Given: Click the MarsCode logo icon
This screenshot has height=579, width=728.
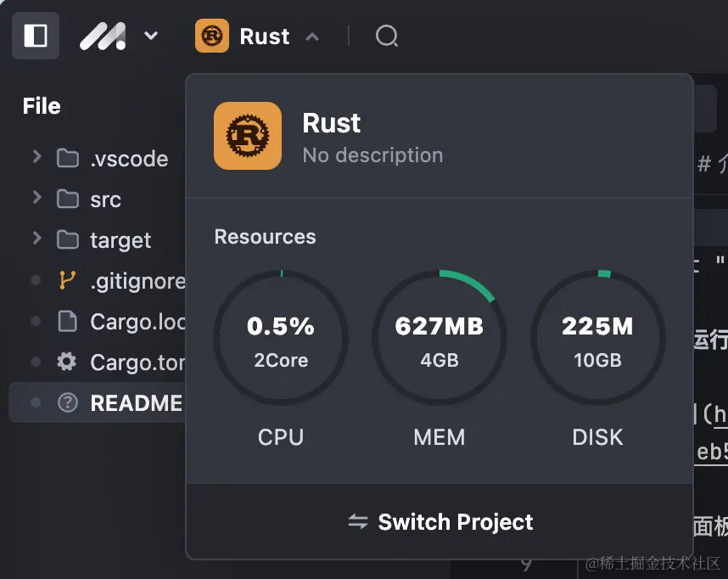Looking at the screenshot, I should coord(103,36).
